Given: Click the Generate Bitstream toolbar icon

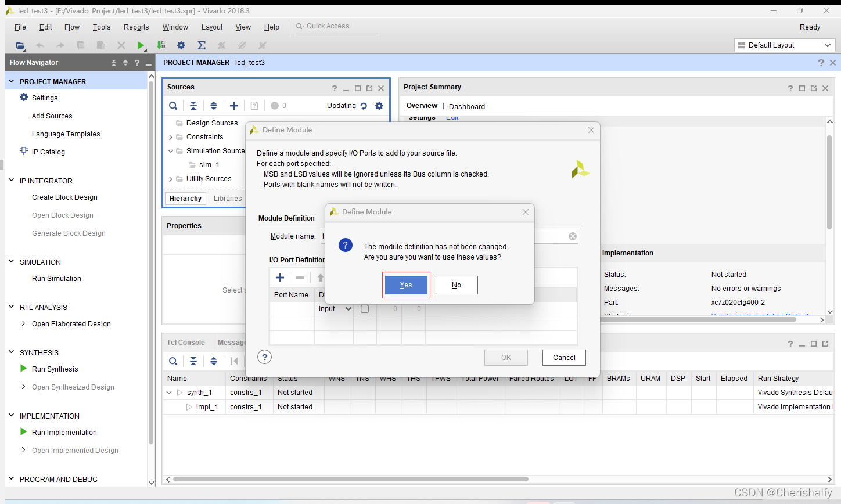Looking at the screenshot, I should coord(161,45).
